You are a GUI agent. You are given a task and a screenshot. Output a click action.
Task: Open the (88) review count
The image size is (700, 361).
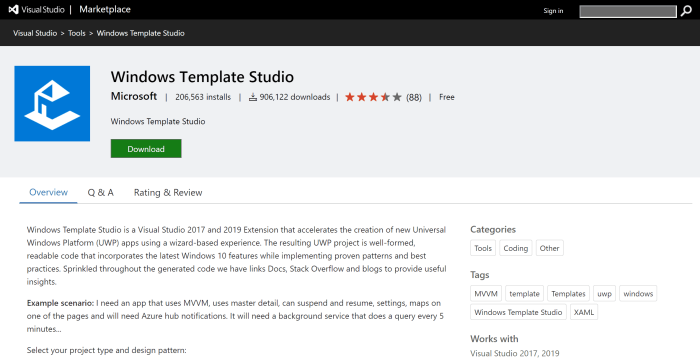[x=414, y=97]
